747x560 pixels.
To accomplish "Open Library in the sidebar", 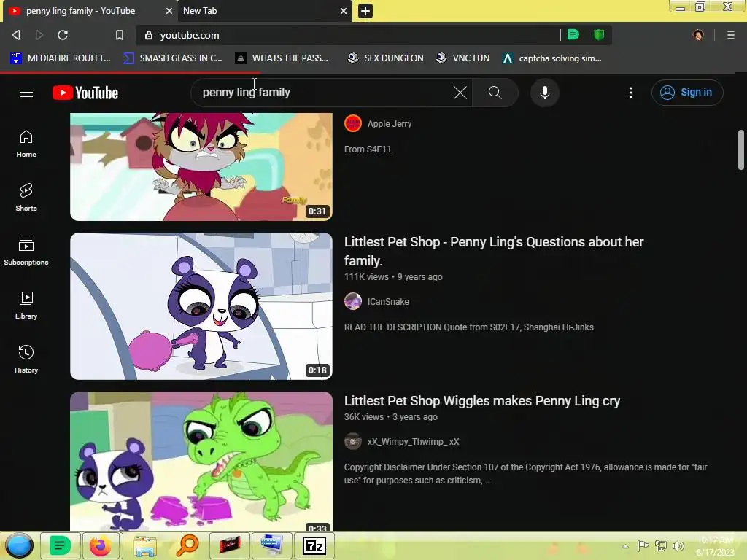I will pos(26,306).
